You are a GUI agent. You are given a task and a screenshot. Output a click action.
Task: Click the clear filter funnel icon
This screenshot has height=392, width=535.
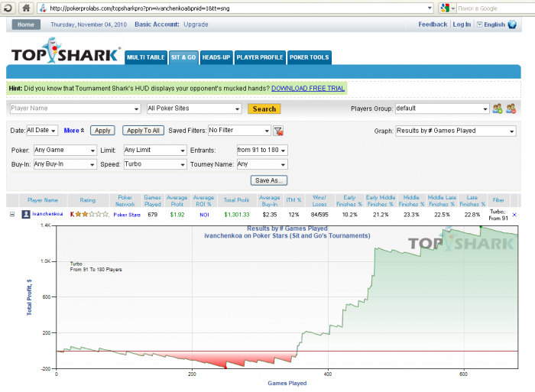pyautogui.click(x=278, y=131)
